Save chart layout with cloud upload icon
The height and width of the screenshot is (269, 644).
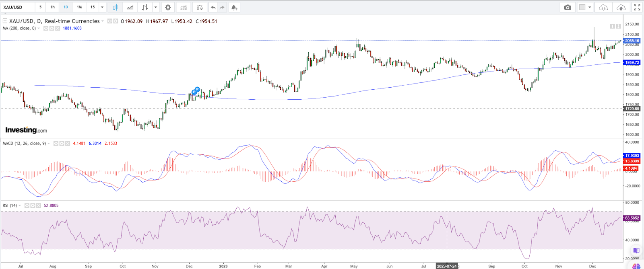tap(621, 7)
